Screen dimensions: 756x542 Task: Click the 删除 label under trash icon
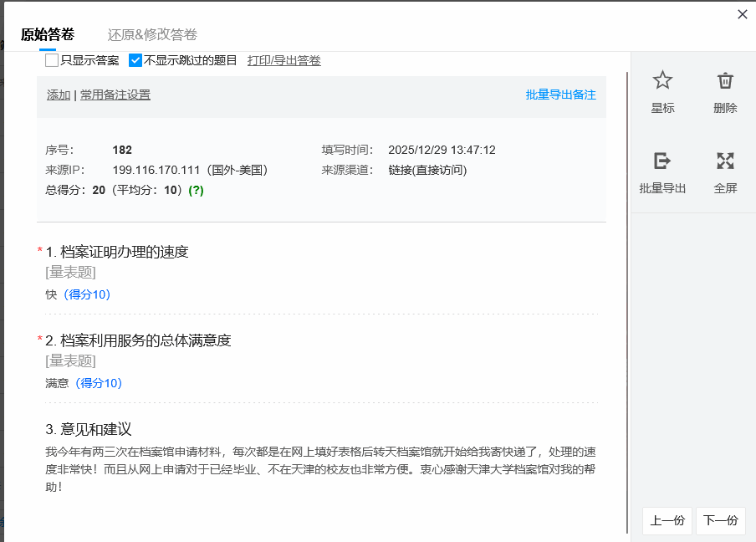pos(725,108)
